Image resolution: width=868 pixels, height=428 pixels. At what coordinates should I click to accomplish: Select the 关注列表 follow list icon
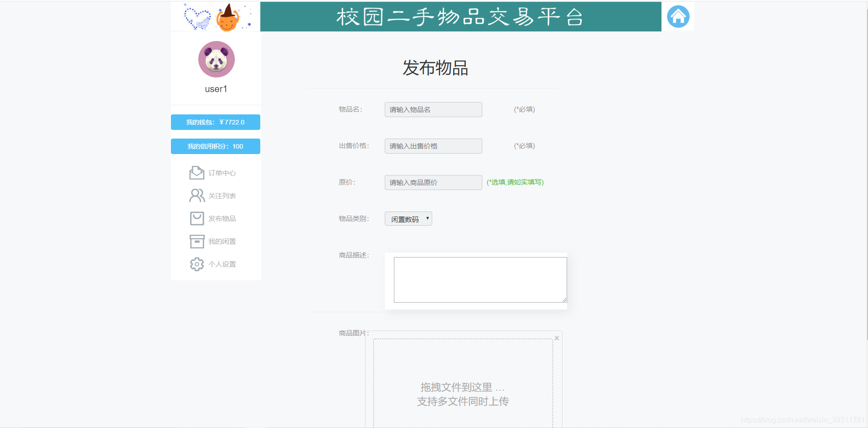coord(196,196)
